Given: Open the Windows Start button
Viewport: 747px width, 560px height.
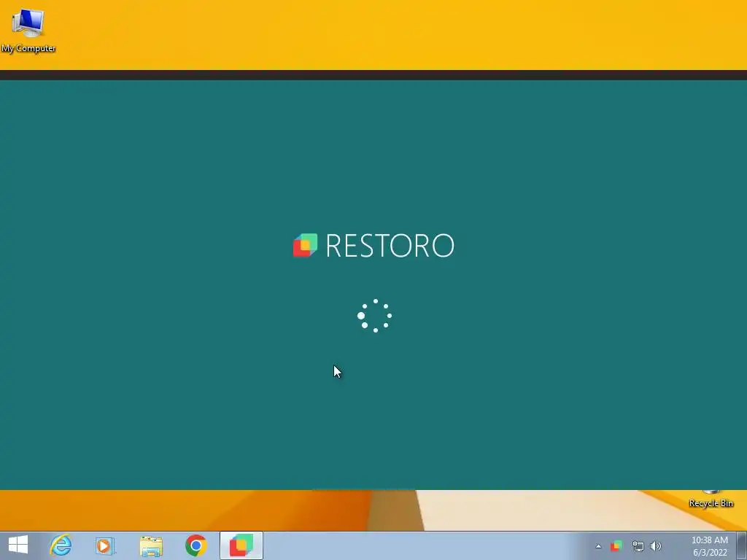Looking at the screenshot, I should coord(18,545).
